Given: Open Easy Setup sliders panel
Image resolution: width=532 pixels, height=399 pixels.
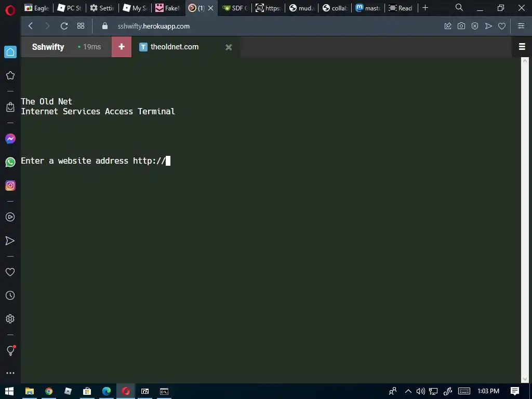Looking at the screenshot, I should point(521,26).
